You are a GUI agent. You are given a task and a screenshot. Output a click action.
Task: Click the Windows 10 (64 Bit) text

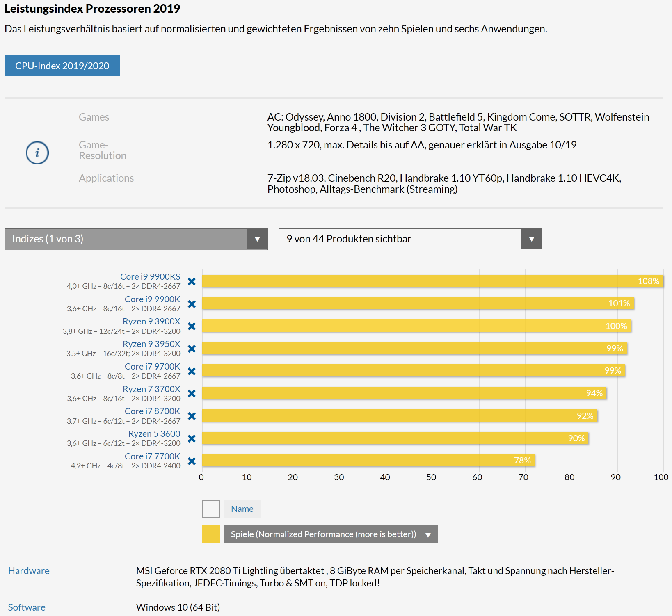coord(178,607)
